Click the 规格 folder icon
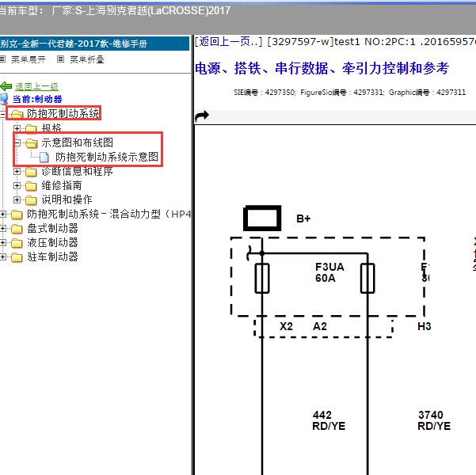The height and width of the screenshot is (475, 476). pos(31,128)
